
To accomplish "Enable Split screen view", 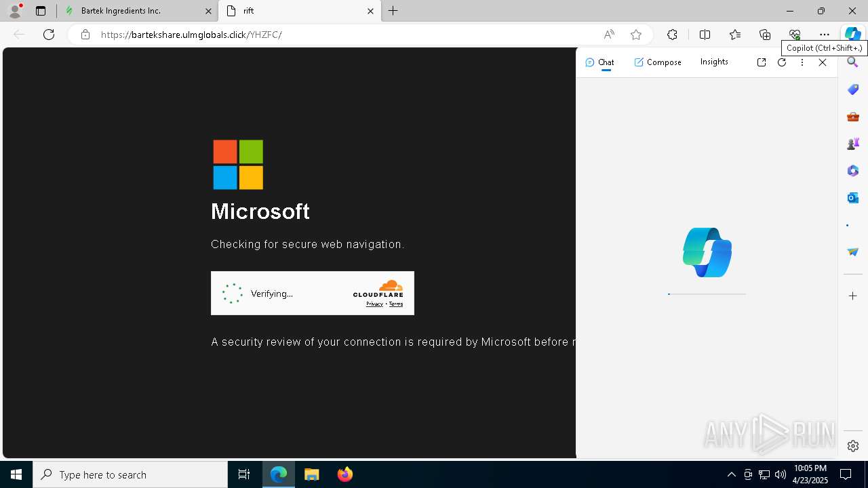I will click(705, 35).
